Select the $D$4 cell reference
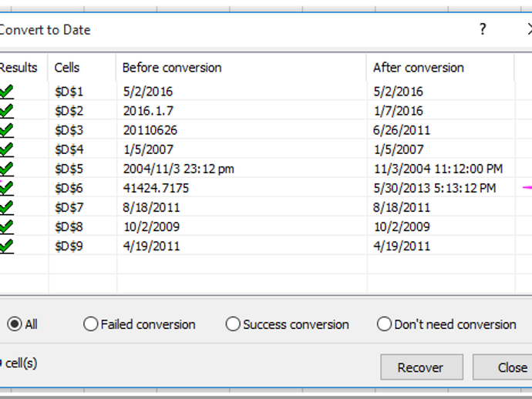This screenshot has height=399, width=532. tap(69, 149)
